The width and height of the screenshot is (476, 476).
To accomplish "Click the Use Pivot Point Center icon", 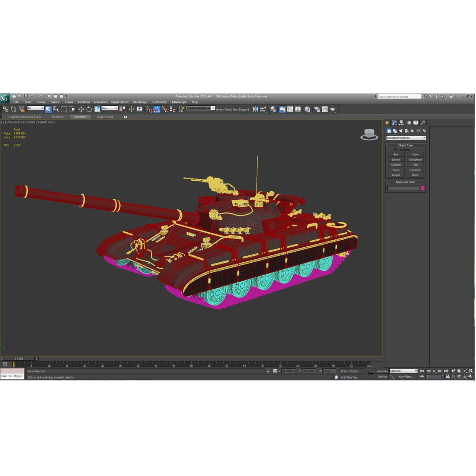I will pyautogui.click(x=123, y=109).
